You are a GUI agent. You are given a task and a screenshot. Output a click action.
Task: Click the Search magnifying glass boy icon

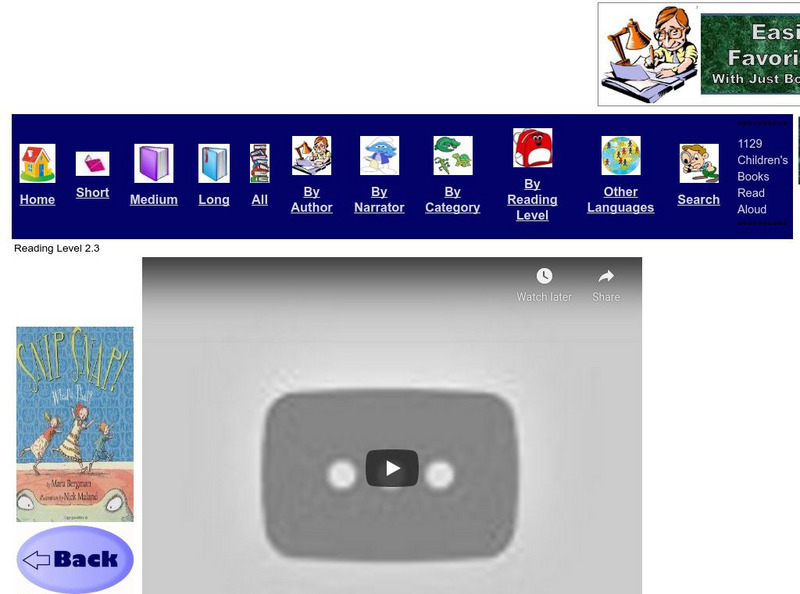(x=699, y=163)
